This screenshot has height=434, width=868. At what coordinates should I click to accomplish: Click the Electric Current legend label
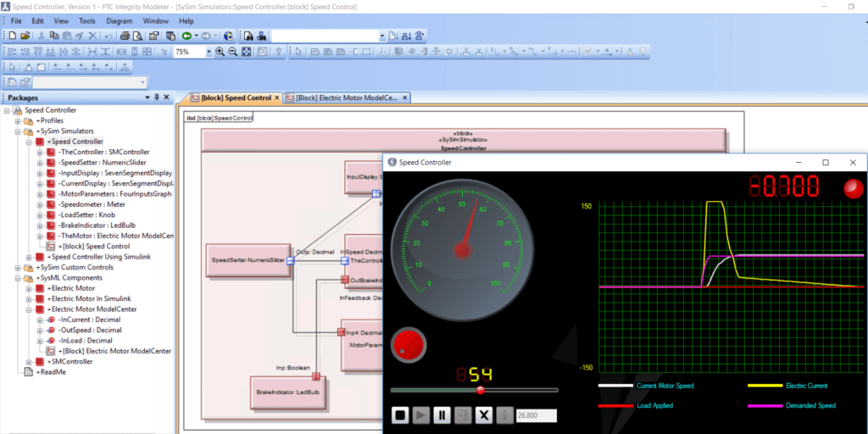pos(807,386)
